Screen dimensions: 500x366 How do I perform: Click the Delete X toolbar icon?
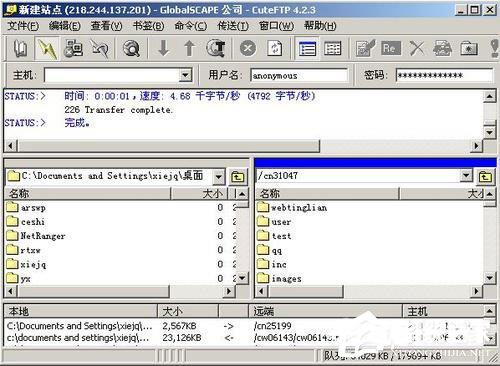[417, 49]
